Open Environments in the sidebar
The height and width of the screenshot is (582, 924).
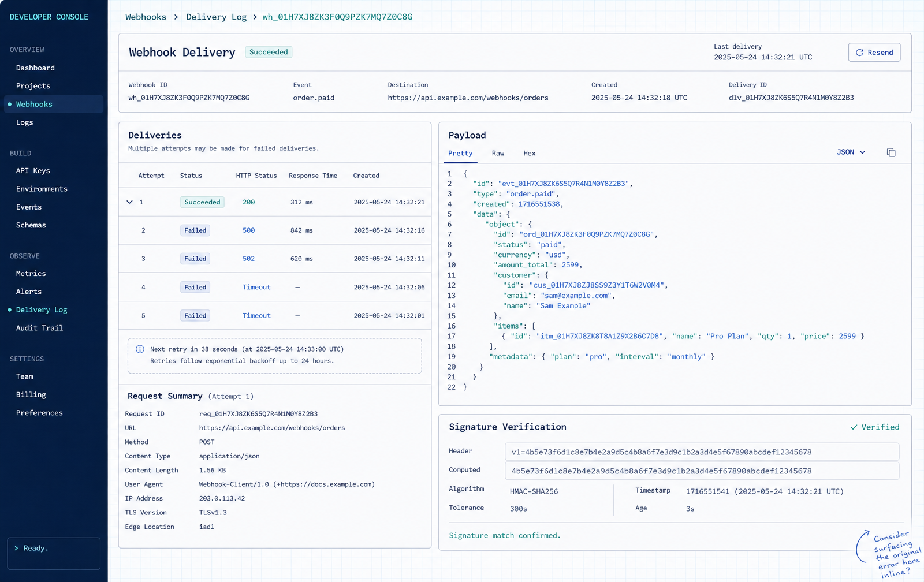coord(42,189)
